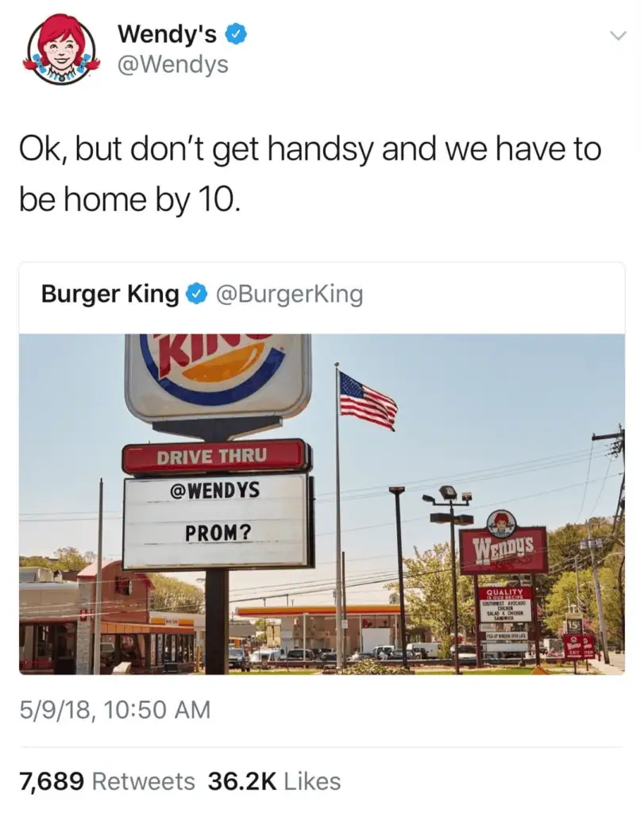This screenshot has width=644, height=813.
Task: Click Burger King's verified checkmark badge
Action: (198, 294)
